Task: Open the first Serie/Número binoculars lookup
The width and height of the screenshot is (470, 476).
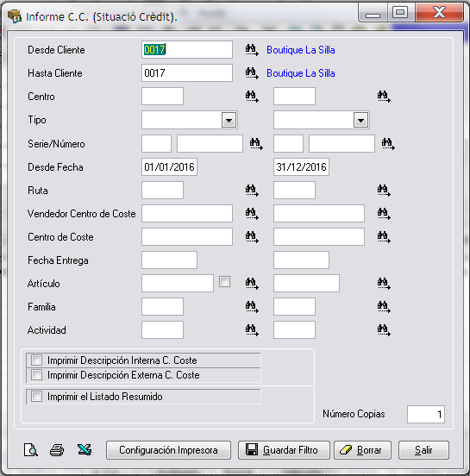Action: (256, 144)
